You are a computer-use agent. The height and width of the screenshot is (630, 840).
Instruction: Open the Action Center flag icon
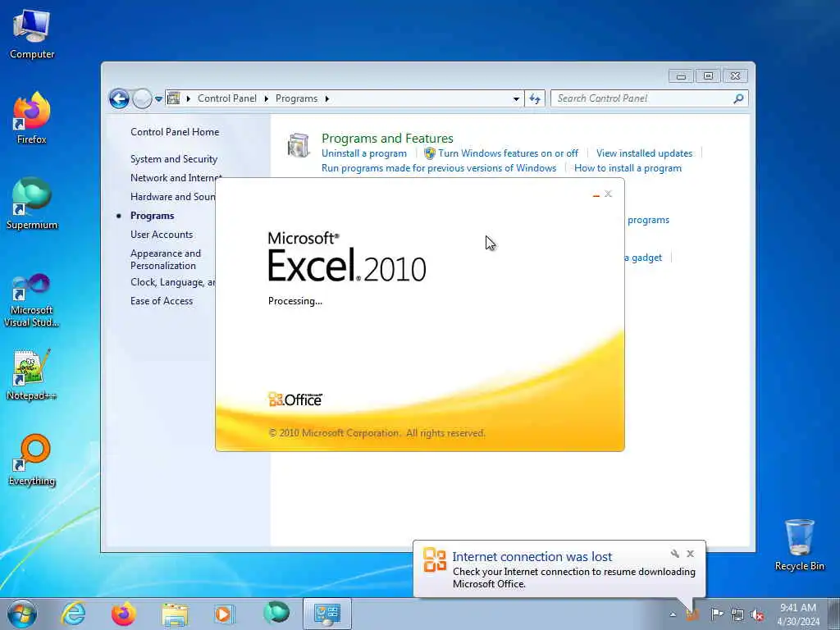[x=716, y=614]
